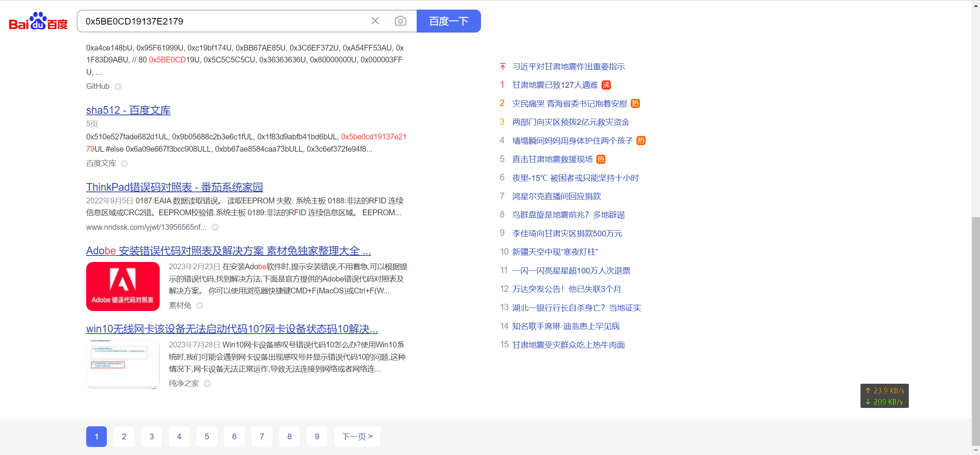980x455 pixels.
Task: Click the 沸 badge on hot topic 1
Action: pos(606,85)
